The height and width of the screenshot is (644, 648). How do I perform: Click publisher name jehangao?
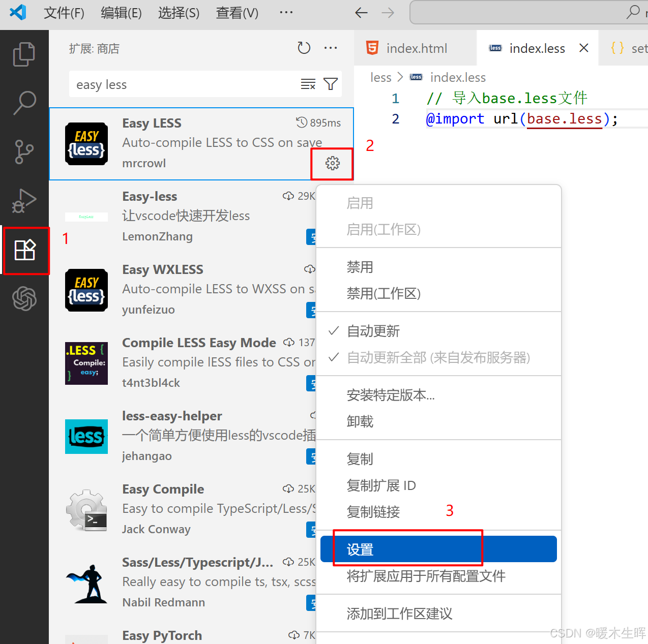point(147,456)
